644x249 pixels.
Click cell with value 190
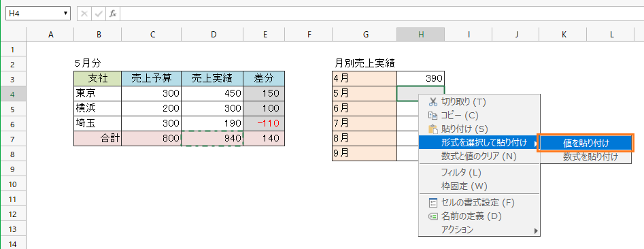pos(212,123)
